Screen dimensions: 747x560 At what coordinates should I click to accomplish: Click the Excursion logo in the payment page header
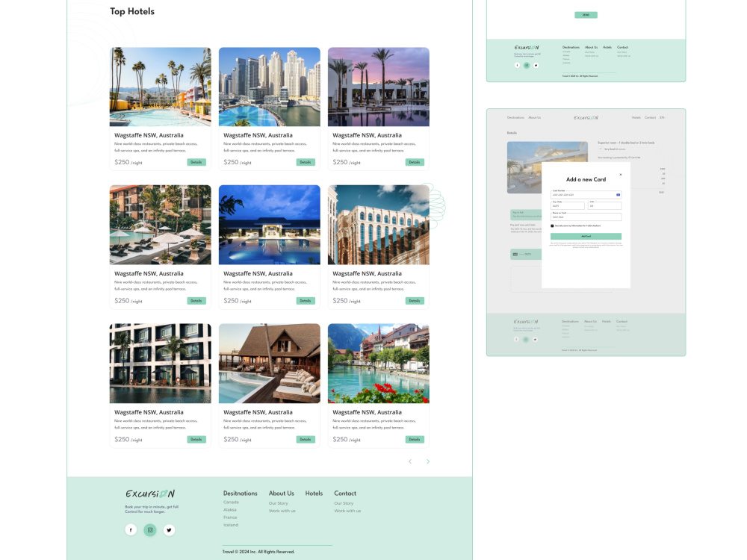586,118
